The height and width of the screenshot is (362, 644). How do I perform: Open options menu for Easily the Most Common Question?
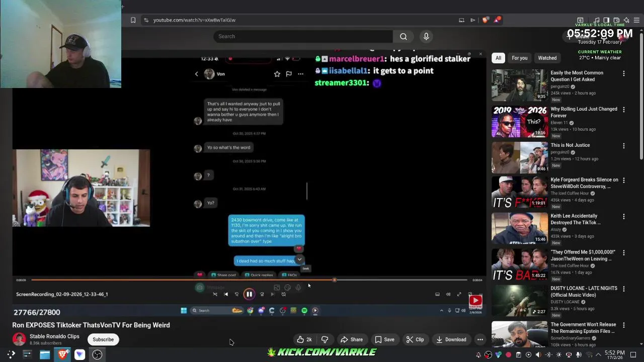click(624, 73)
